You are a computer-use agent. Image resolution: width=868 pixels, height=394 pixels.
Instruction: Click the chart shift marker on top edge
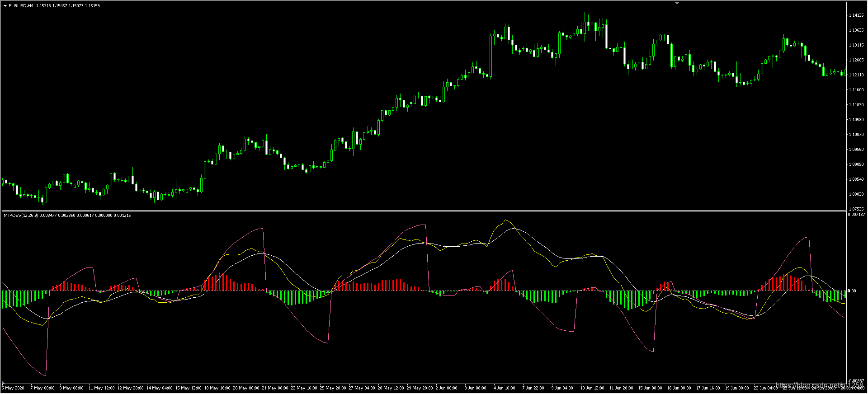(x=677, y=3)
